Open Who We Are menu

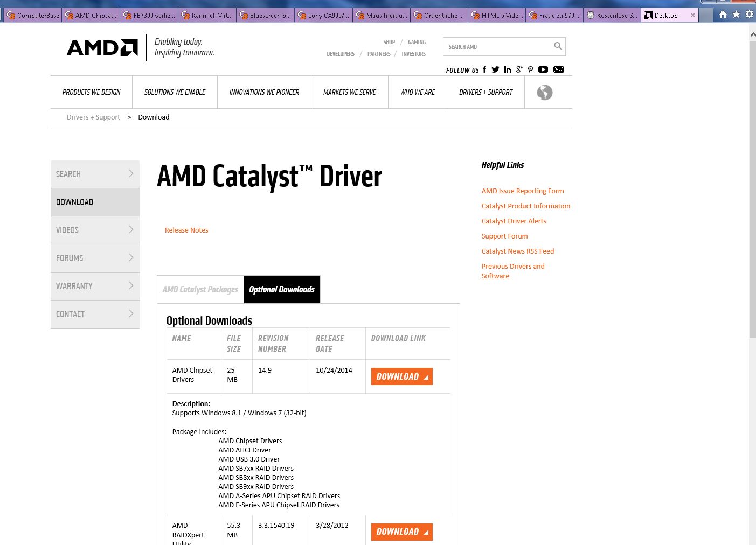[418, 92]
